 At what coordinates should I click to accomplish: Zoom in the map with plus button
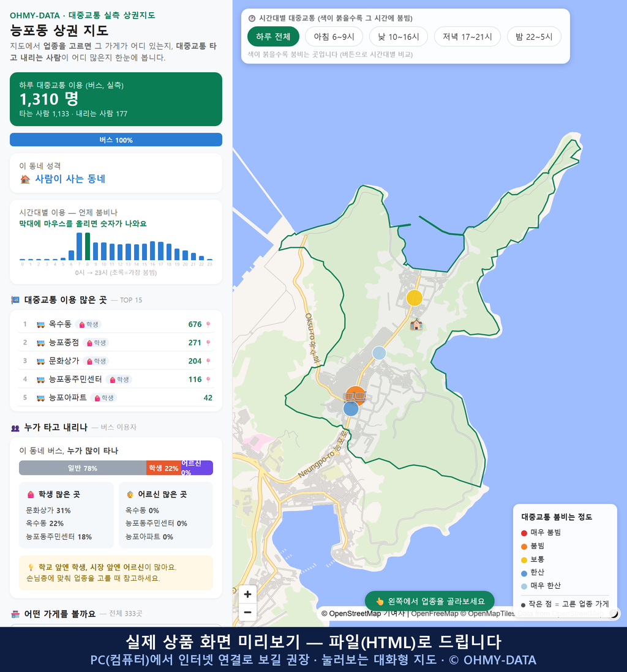(x=247, y=594)
